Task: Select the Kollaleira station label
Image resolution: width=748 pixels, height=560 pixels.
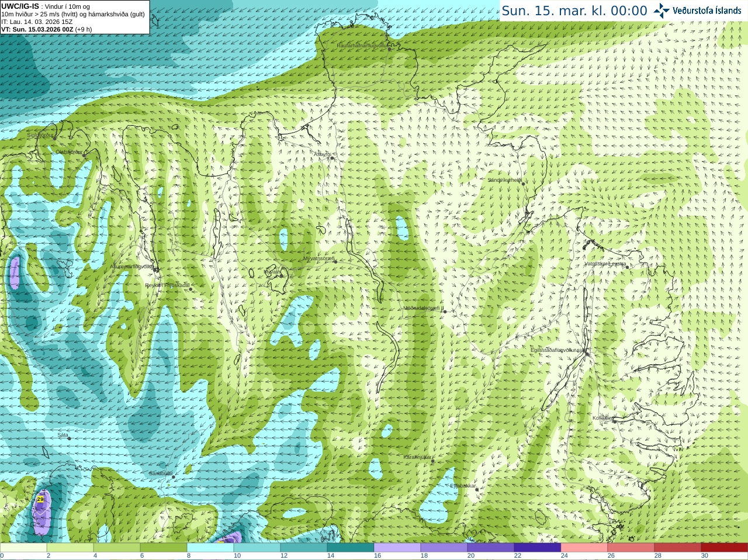Action: click(603, 418)
